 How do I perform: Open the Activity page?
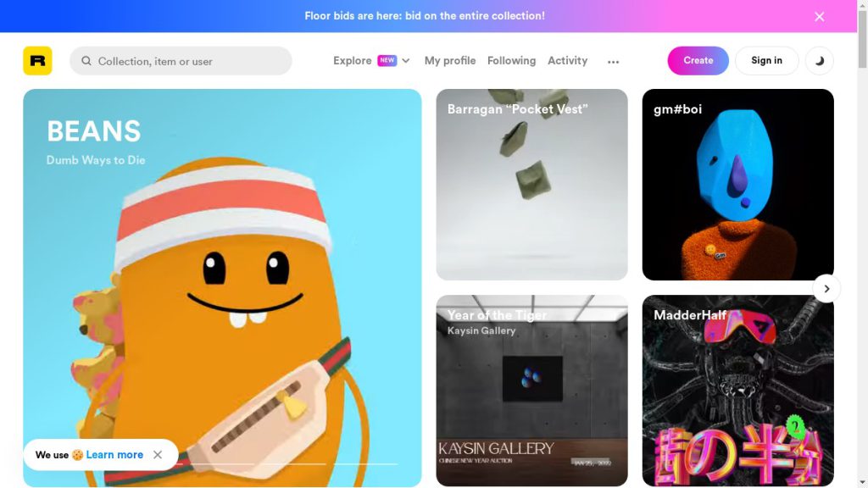pos(567,61)
